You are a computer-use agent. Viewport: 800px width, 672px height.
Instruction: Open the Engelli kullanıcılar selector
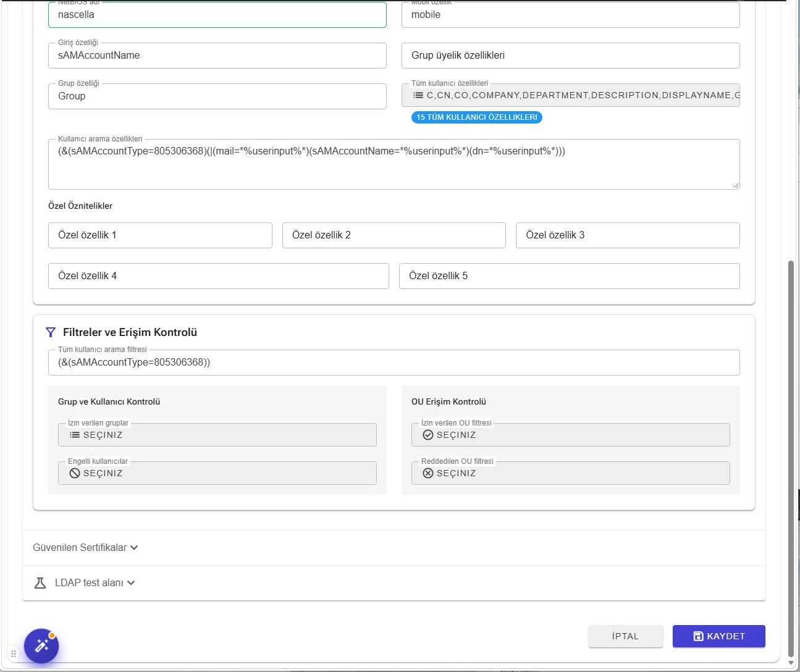[217, 473]
